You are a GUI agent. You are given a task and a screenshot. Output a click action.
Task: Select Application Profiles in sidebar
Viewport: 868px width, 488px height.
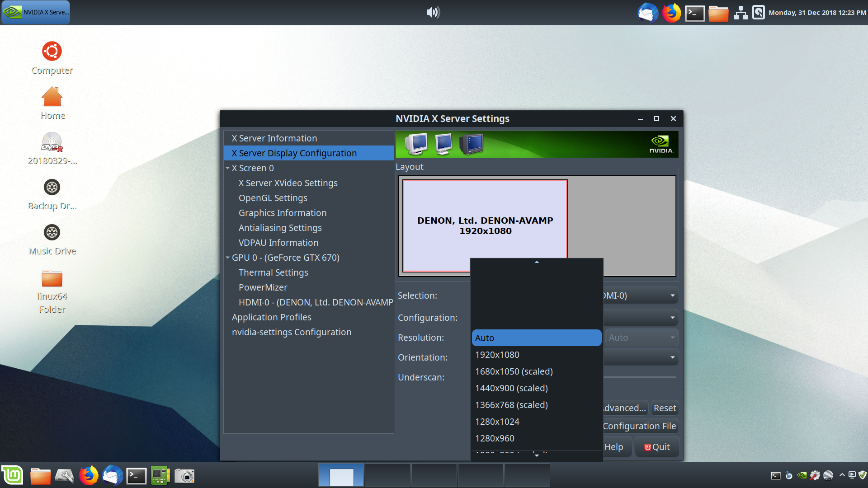(x=309, y=317)
